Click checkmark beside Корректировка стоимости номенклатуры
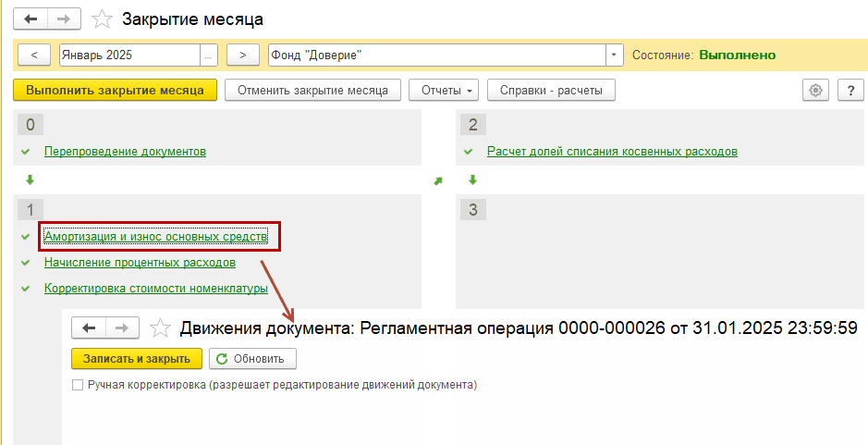 coord(26,289)
